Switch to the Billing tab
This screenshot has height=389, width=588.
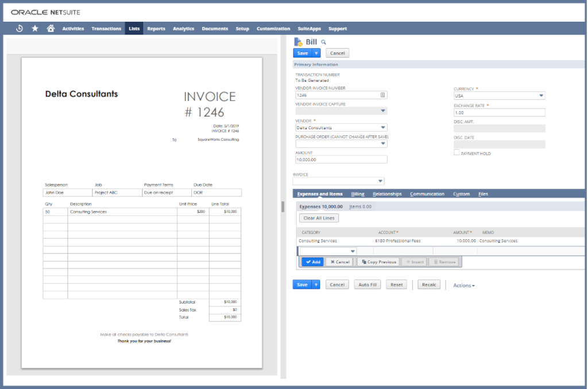358,194
